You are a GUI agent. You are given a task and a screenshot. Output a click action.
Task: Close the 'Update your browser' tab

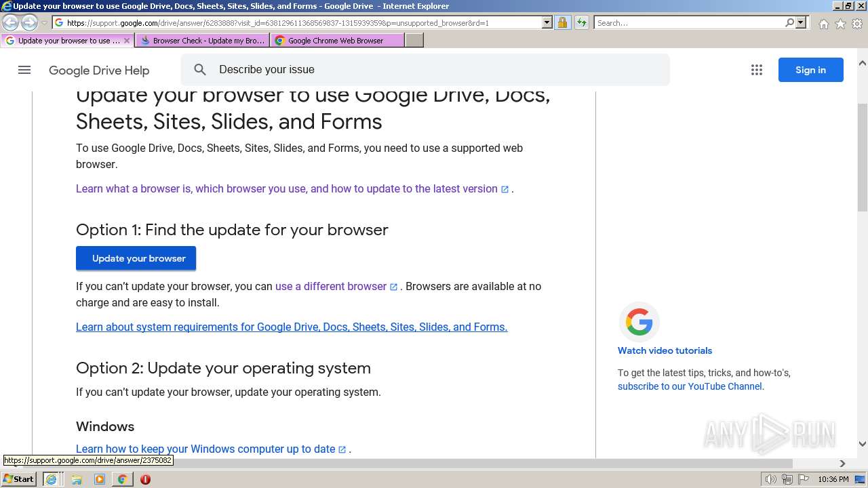point(126,41)
